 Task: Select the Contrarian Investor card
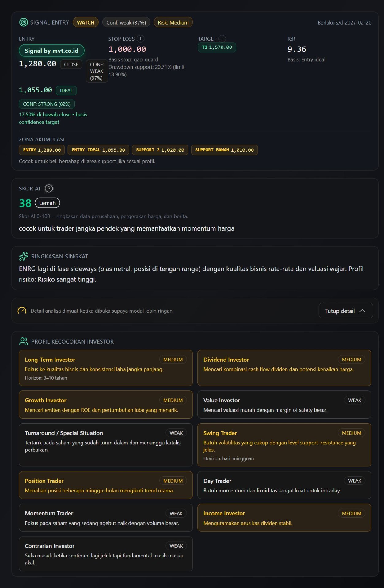106,554
